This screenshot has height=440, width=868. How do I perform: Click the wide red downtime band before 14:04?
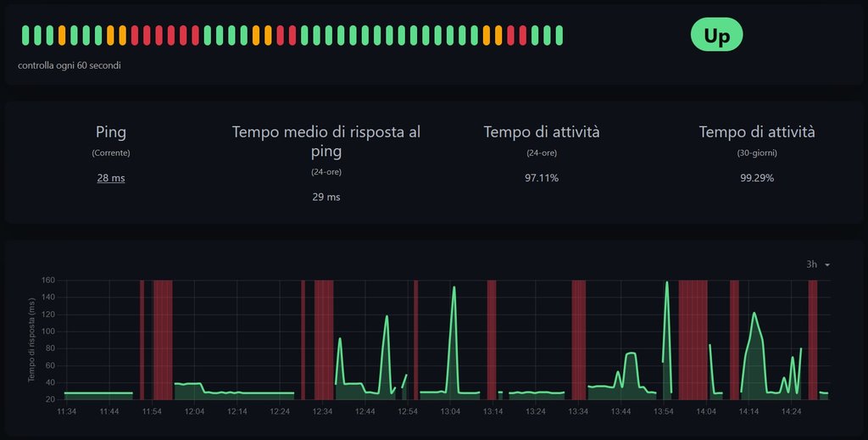point(693,339)
